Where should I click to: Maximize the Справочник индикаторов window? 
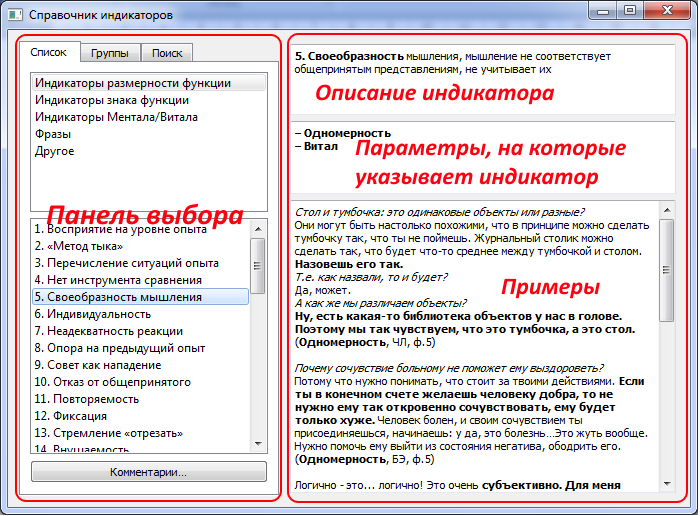629,10
